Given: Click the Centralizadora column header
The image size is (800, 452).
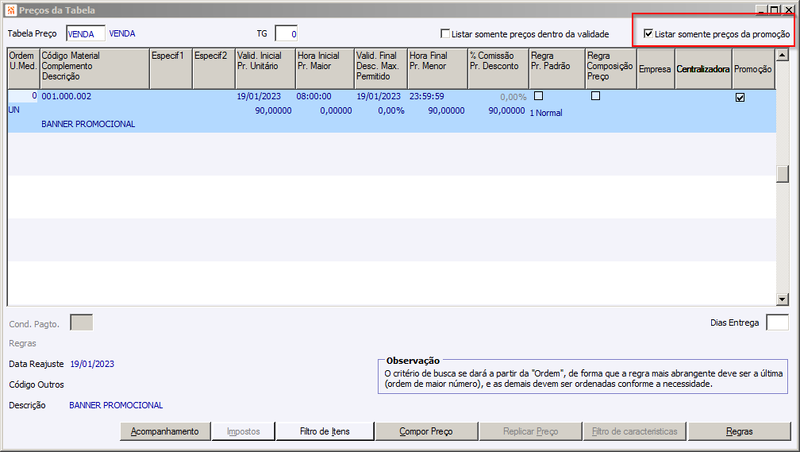Looking at the screenshot, I should pos(703,69).
